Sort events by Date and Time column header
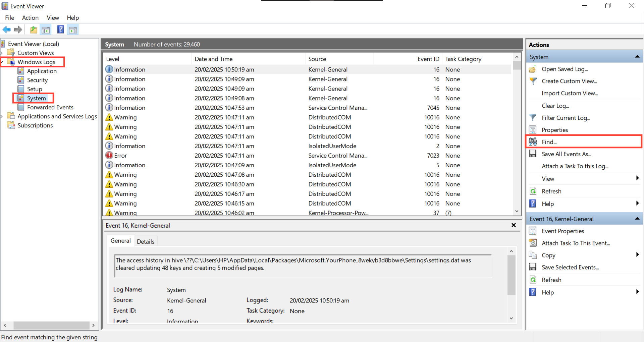644x342 pixels. coord(249,59)
